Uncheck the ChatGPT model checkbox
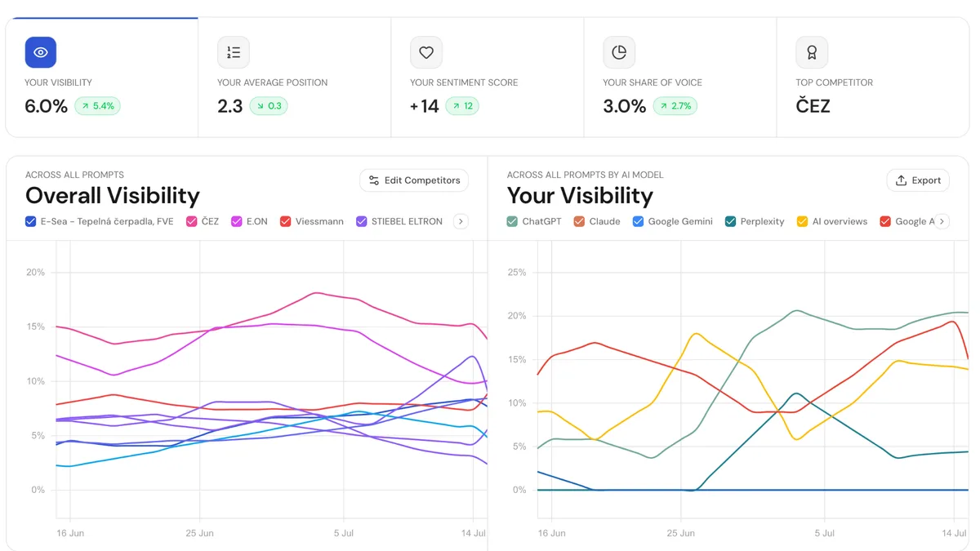Image resolution: width=980 pixels, height=551 pixels. 512,221
